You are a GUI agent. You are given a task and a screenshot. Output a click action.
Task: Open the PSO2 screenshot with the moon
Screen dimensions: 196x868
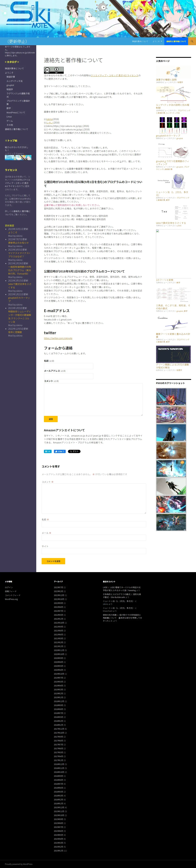pos(171,433)
